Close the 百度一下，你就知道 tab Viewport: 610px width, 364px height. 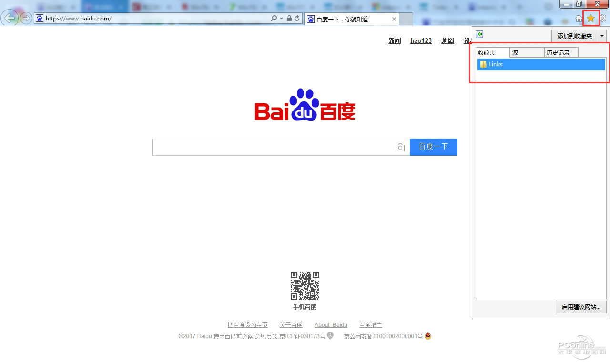click(394, 19)
